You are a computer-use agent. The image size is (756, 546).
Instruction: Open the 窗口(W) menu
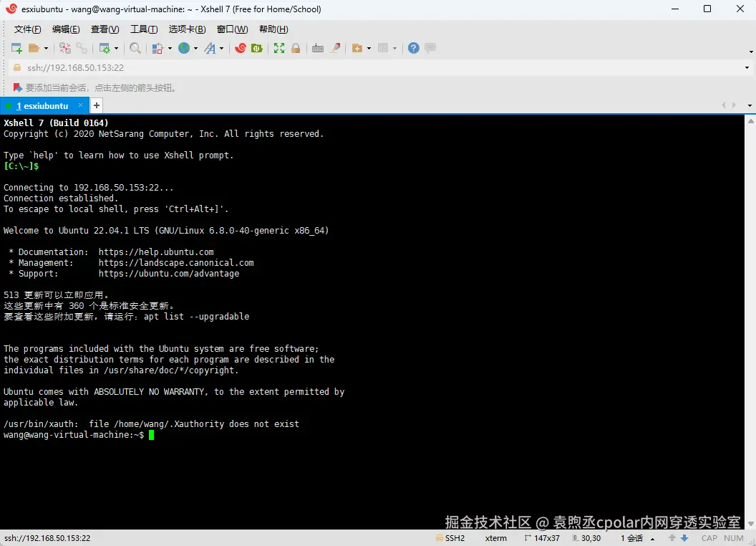pyautogui.click(x=232, y=29)
